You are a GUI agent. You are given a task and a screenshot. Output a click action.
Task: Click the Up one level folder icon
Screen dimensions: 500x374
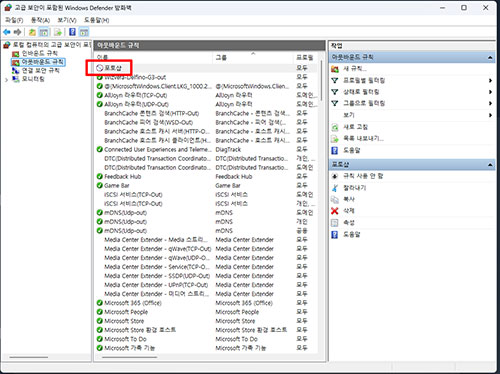point(32,32)
